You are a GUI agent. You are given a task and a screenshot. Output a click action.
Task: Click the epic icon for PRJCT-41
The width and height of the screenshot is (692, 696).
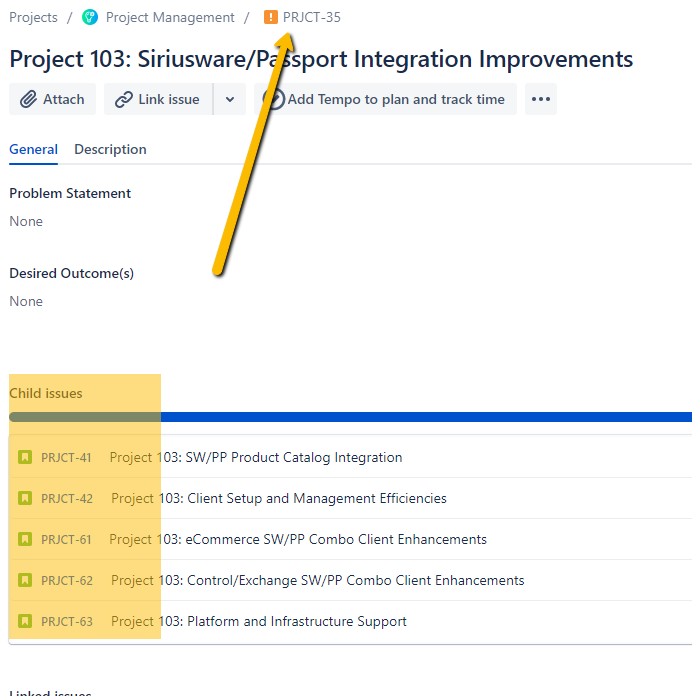[x=25, y=457]
